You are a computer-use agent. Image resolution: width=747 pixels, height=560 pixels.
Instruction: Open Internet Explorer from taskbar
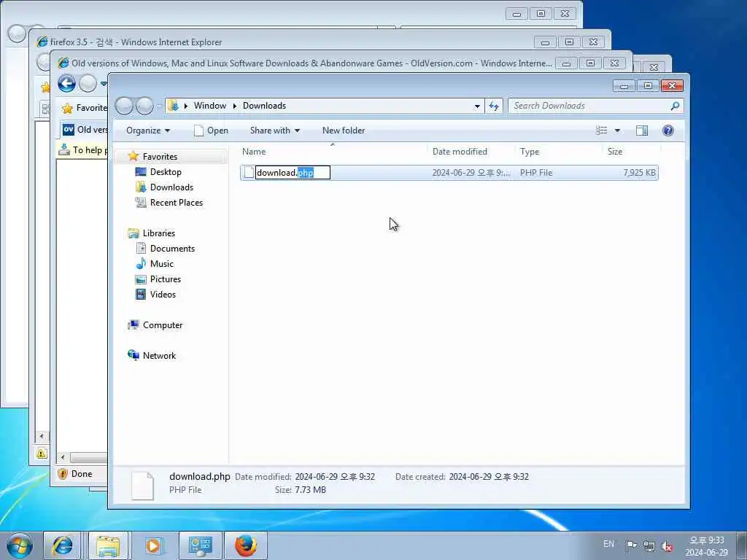[63, 545]
